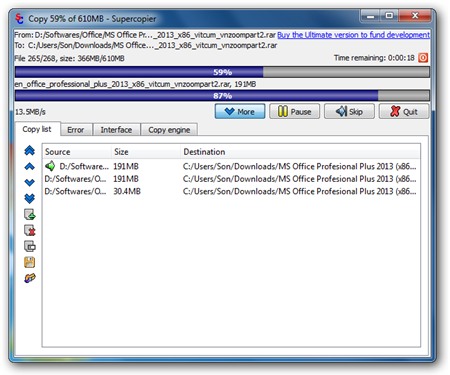Open the Copy engine tab
The height and width of the screenshot is (375, 450).
click(169, 130)
